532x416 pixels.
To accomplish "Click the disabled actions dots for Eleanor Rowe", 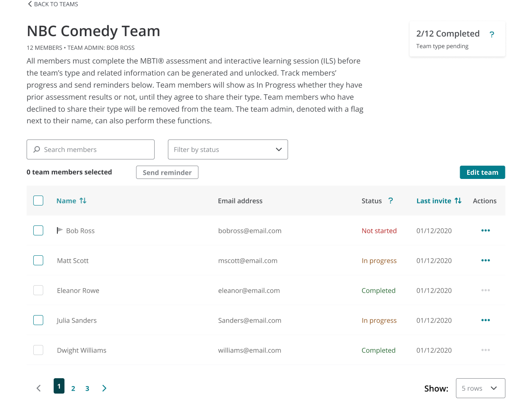I will tap(485, 290).
